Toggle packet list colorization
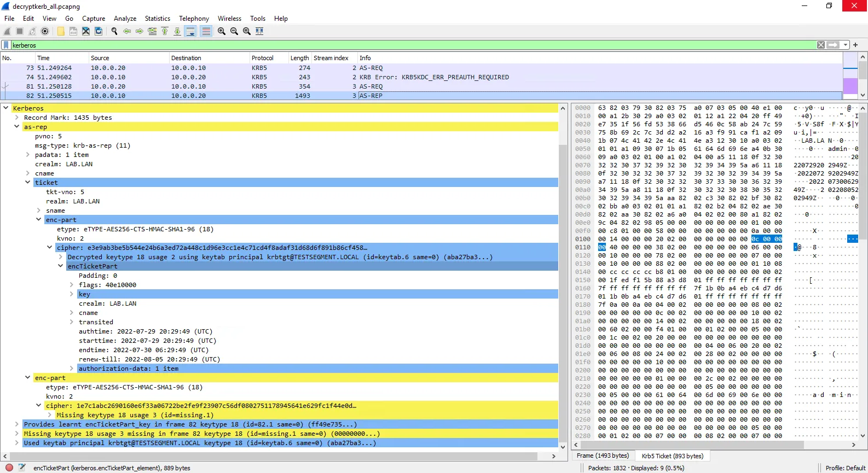The height and width of the screenshot is (473, 868). tap(206, 31)
